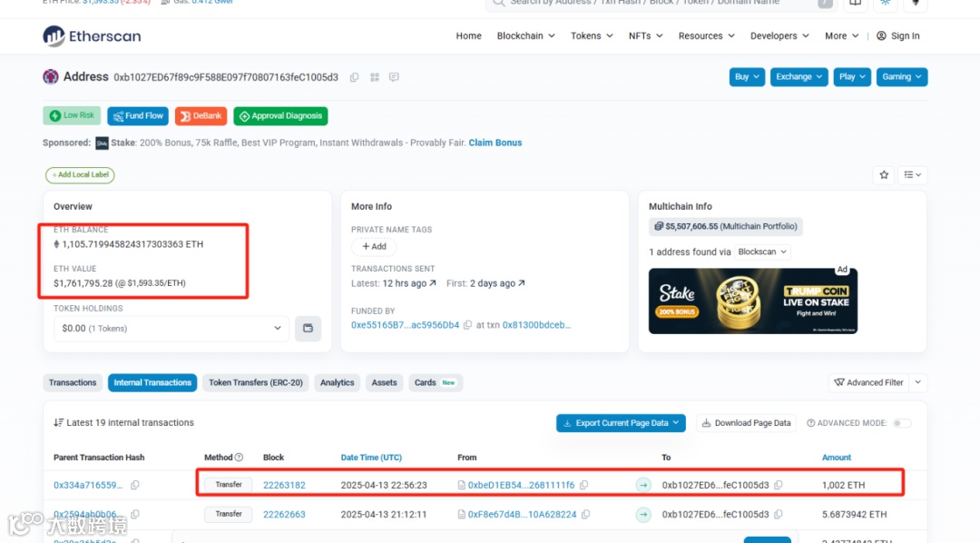Click the green arrow in block 22262663 row
This screenshot has width=980, height=543.
coord(643,514)
